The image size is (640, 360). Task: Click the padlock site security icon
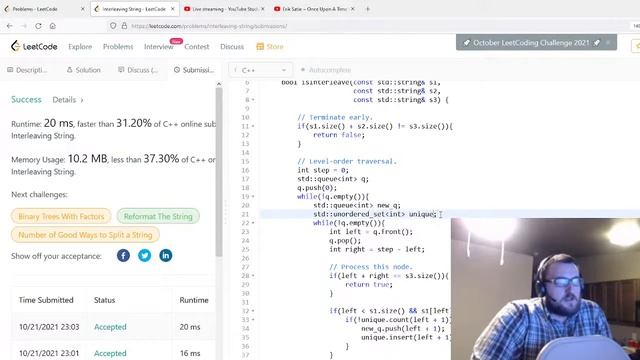click(124, 26)
